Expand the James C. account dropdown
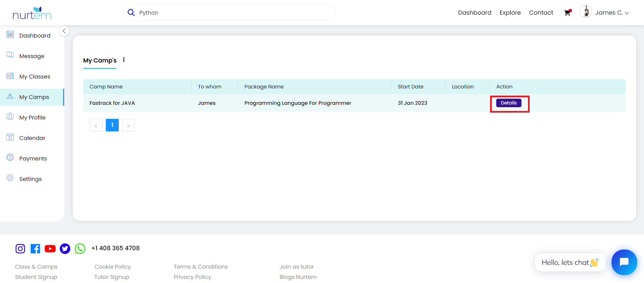The width and height of the screenshot is (644, 283). click(x=611, y=13)
